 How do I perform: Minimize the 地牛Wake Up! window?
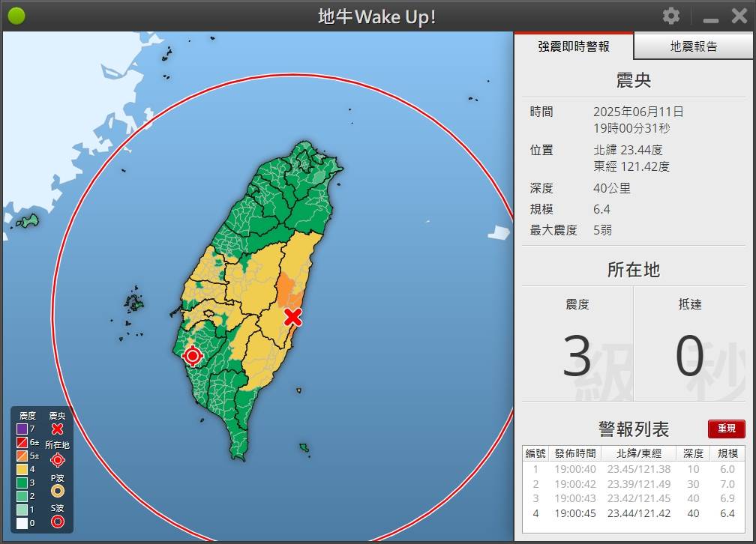(x=711, y=20)
